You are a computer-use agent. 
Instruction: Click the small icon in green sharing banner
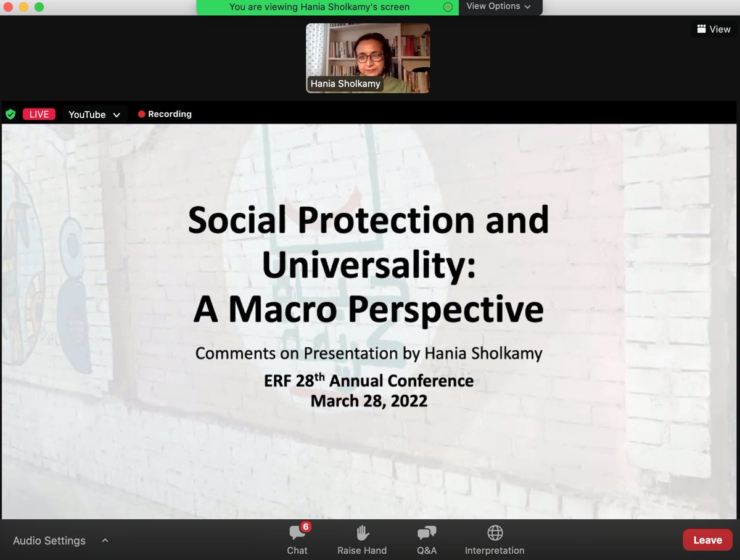pos(448,7)
